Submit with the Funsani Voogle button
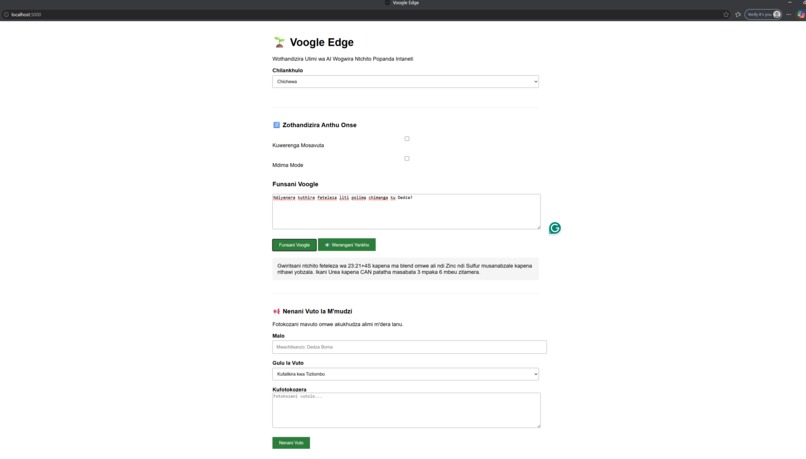The image size is (806, 459). click(x=294, y=245)
